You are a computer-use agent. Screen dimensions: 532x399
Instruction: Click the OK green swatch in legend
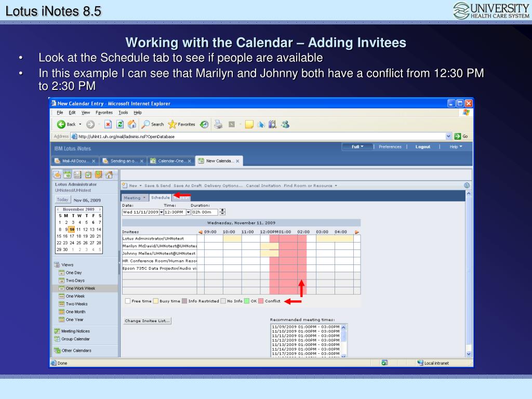[247, 301]
